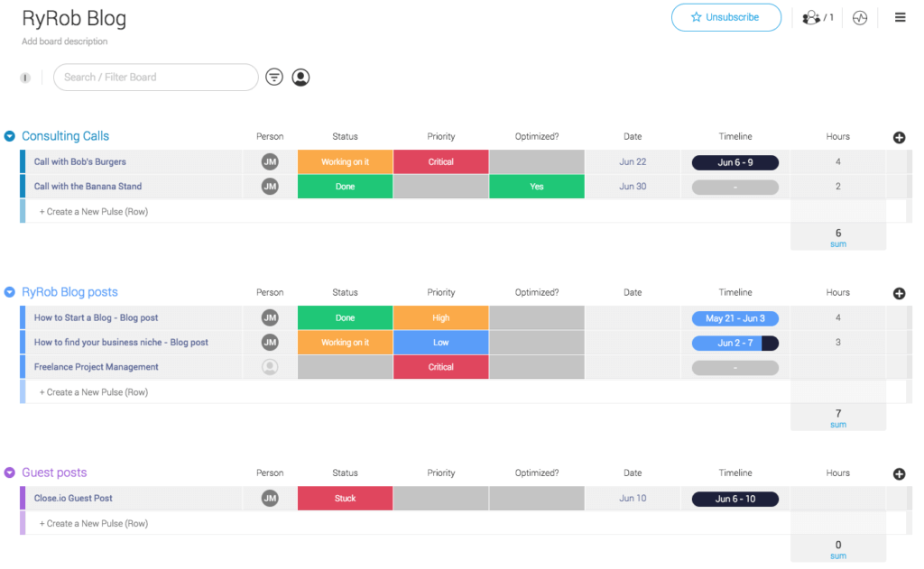The width and height of the screenshot is (924, 569).
Task: Open the filter funnel icon beside search bar
Action: tap(273, 77)
